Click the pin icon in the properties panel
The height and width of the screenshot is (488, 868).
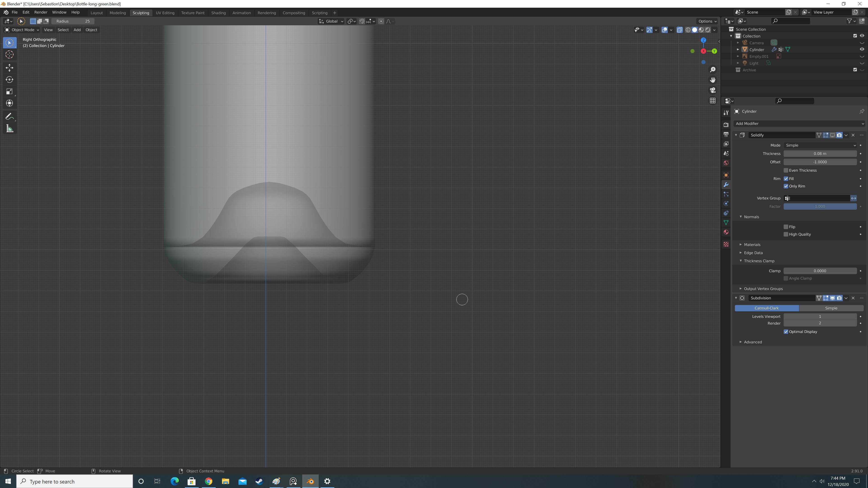click(862, 111)
